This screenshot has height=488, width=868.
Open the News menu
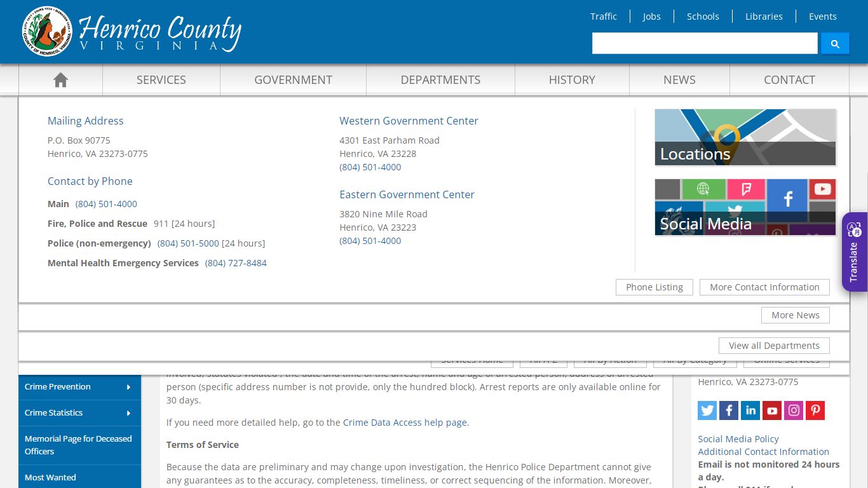coord(679,80)
